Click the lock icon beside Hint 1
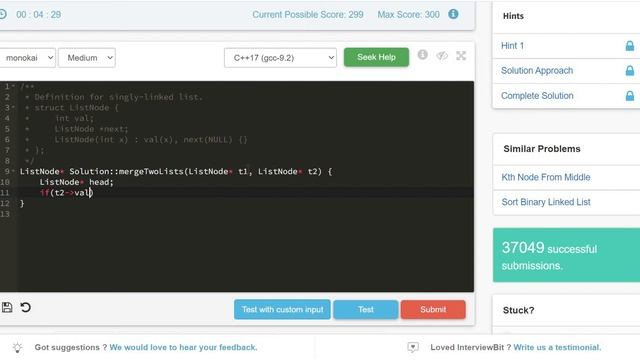This screenshot has width=640, height=360. [x=630, y=46]
